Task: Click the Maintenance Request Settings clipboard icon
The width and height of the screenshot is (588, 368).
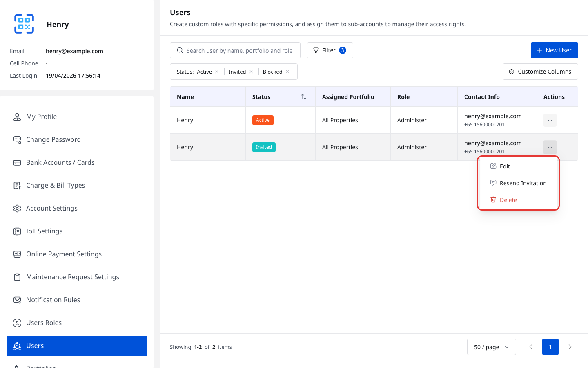Action: coord(17,277)
